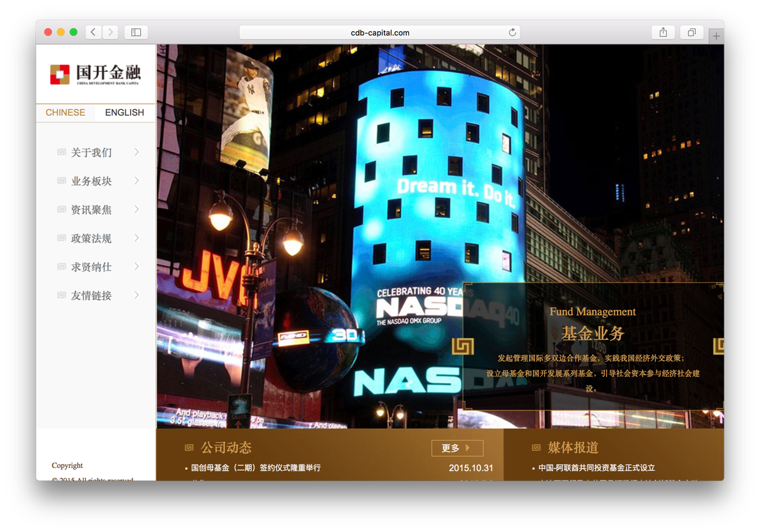Click the spiral icon beside 业务板块

click(x=61, y=181)
